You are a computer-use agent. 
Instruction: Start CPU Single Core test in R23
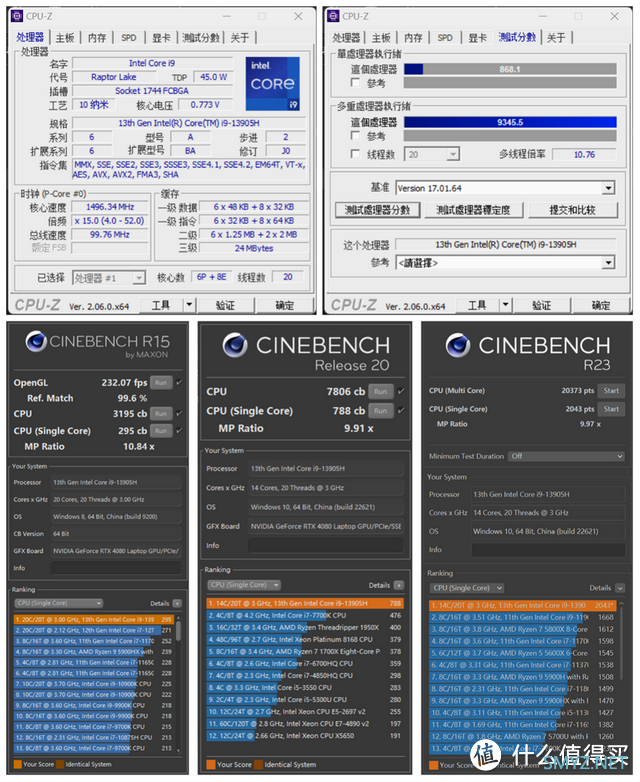611,409
